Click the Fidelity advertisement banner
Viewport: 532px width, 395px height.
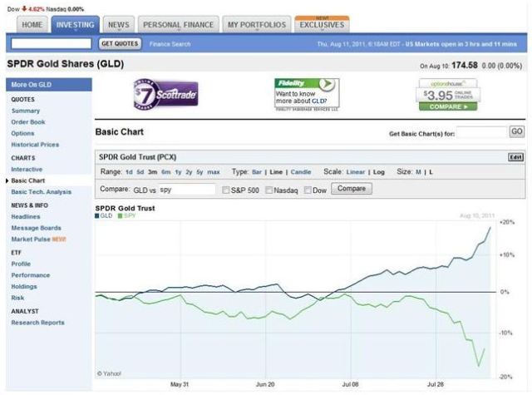point(307,94)
